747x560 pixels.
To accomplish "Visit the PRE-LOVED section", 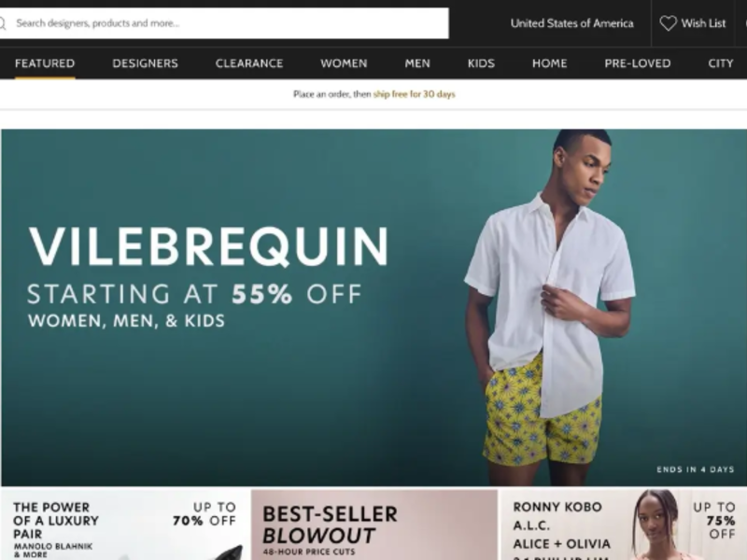I will 638,63.
